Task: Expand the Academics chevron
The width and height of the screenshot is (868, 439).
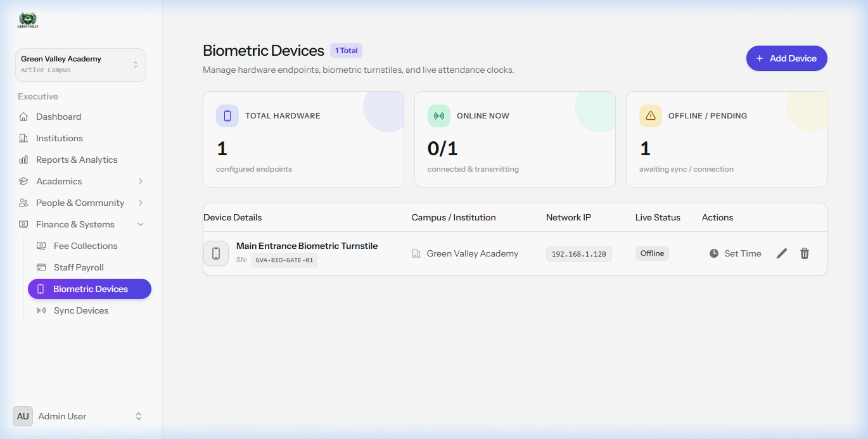Action: tap(141, 181)
